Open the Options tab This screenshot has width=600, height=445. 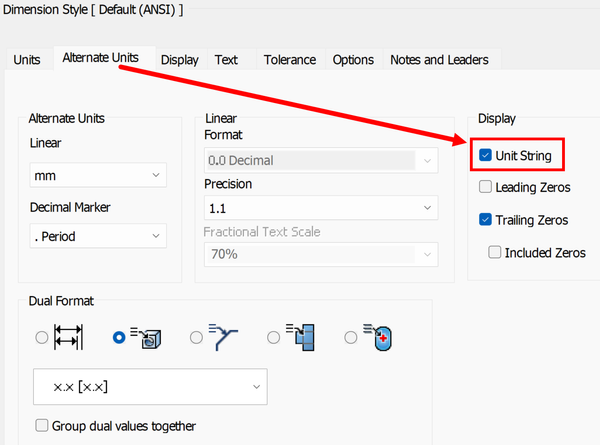tap(353, 60)
